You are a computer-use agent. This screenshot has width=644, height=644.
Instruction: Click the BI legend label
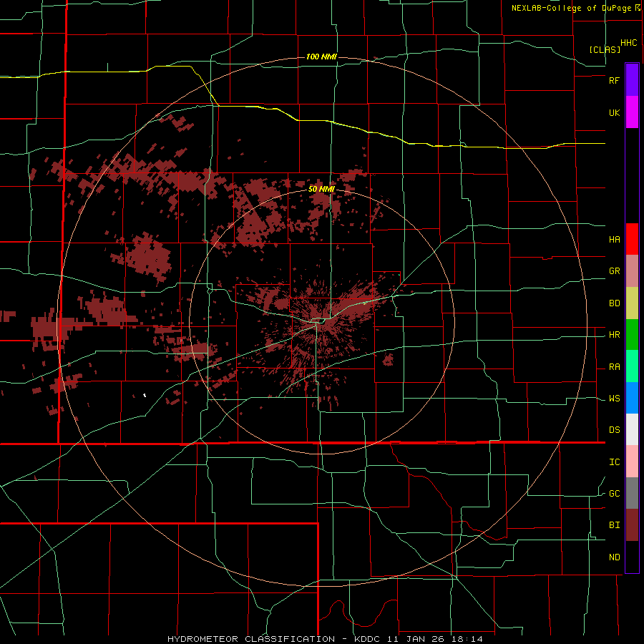click(x=614, y=525)
